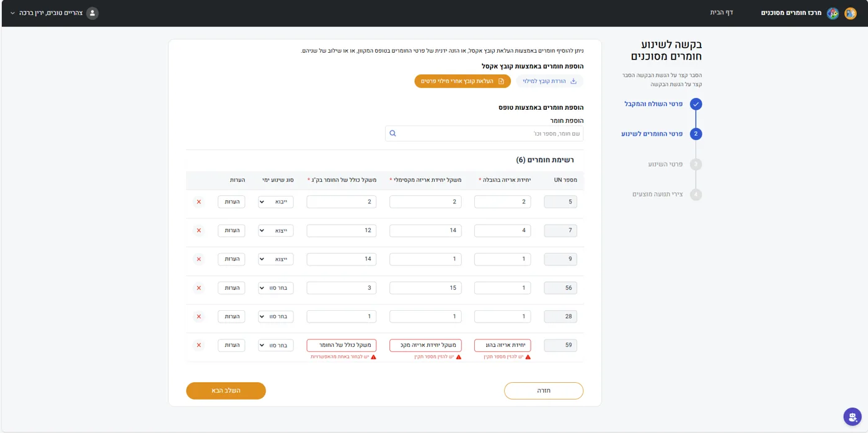The height and width of the screenshot is (433, 868).
Task: Click the red X for UN 9
Action: tap(198, 259)
